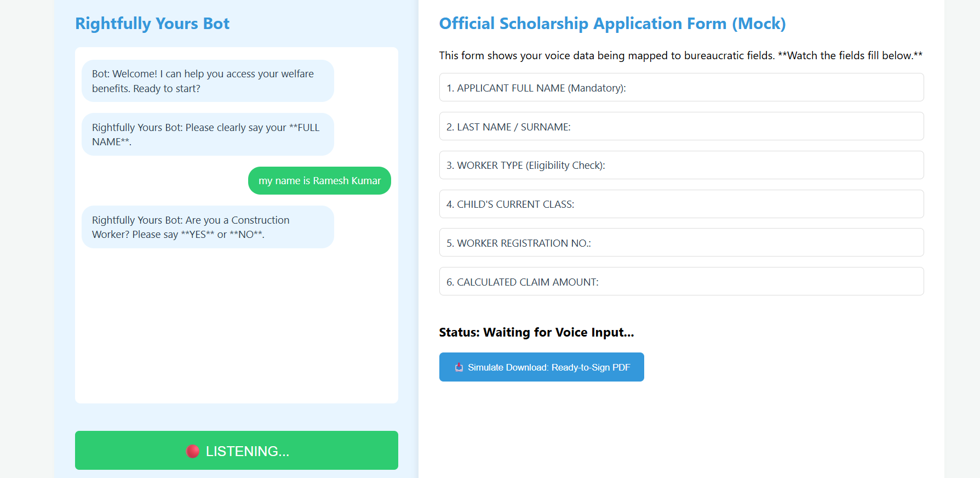Click the light-blue strip above the LISTENING button

(x=236, y=417)
